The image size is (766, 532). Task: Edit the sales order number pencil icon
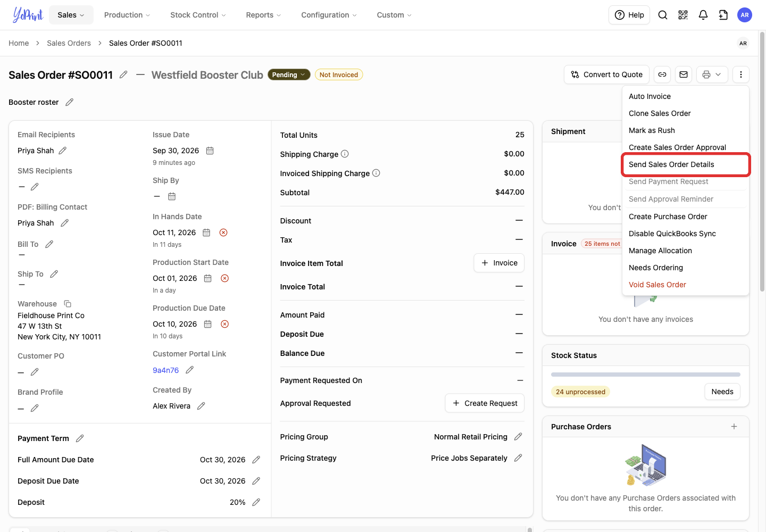point(123,74)
